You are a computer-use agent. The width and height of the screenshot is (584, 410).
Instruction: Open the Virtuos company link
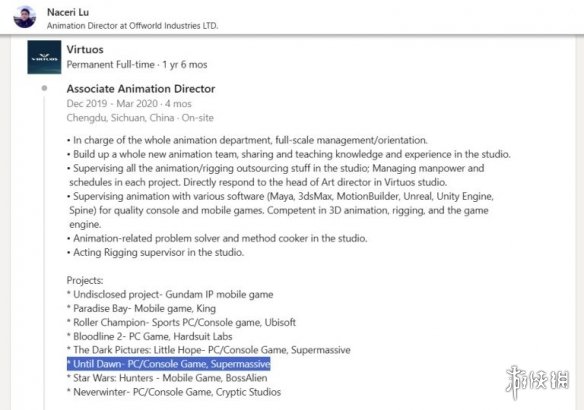point(85,50)
